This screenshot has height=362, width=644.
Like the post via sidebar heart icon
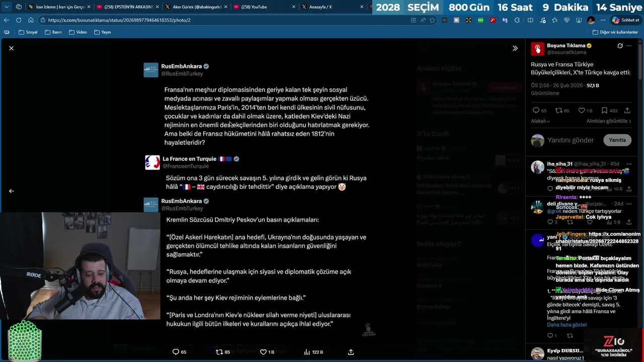point(585,111)
